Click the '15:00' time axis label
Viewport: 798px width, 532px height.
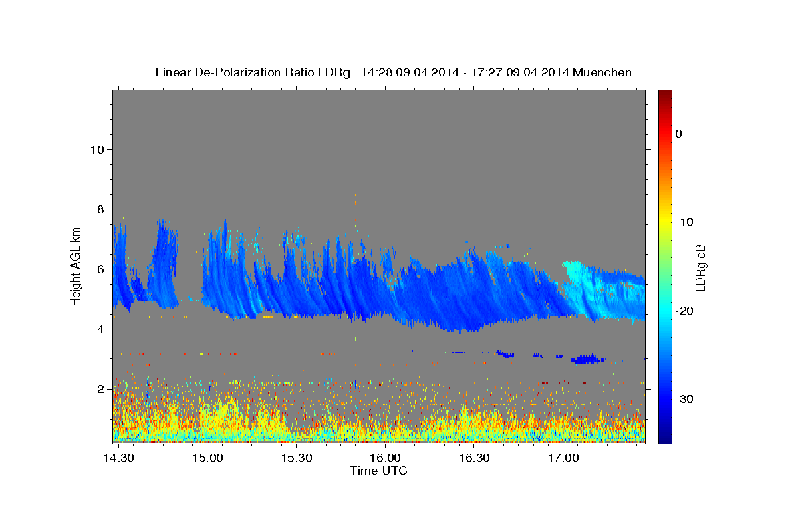tap(208, 458)
